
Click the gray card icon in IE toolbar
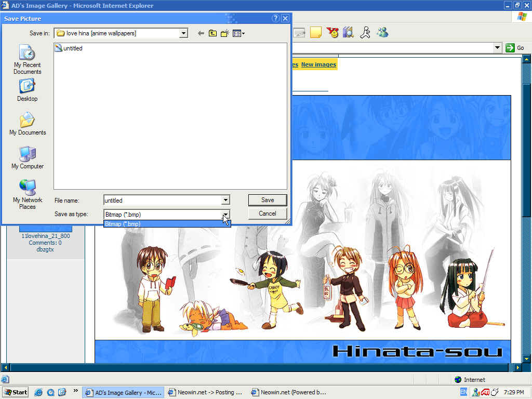point(299,33)
